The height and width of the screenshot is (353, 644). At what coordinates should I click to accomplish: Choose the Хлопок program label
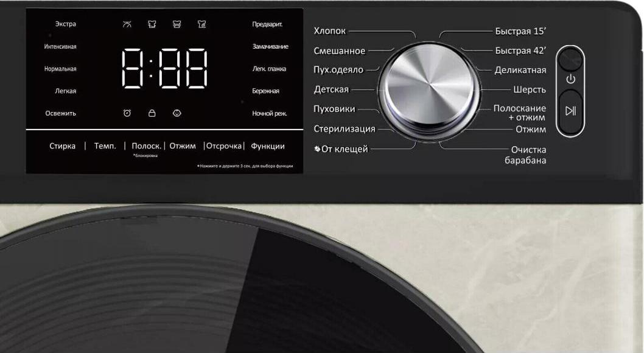330,31
